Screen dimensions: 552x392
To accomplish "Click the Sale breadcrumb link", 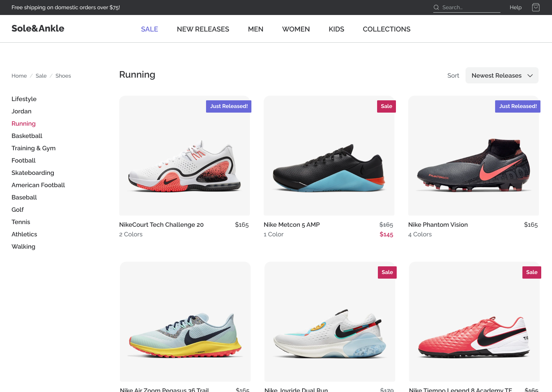I will point(41,76).
